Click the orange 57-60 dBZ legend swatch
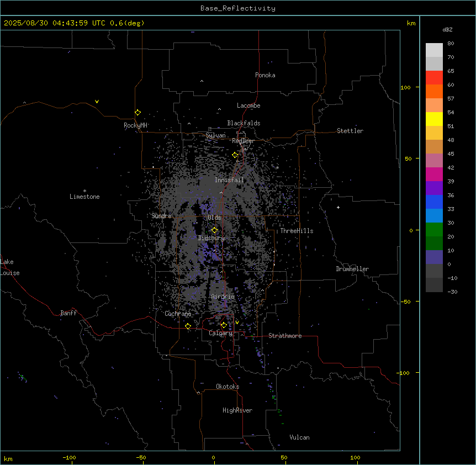This screenshot has height=465, width=476. [x=434, y=91]
